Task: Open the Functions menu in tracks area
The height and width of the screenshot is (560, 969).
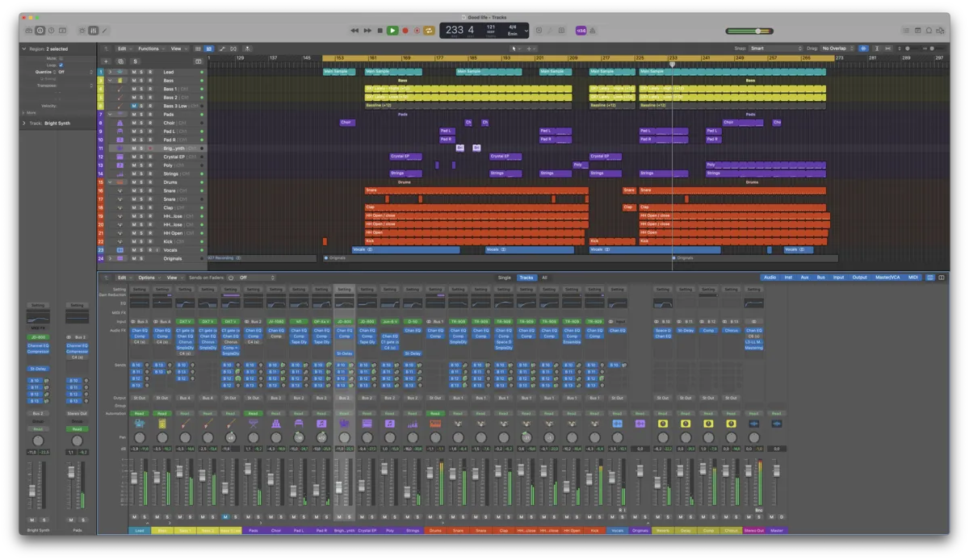Action: click(150, 48)
